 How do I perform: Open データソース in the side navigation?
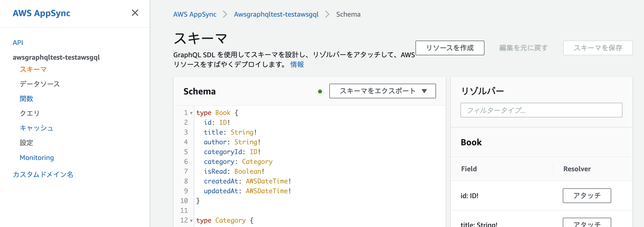coord(40,84)
